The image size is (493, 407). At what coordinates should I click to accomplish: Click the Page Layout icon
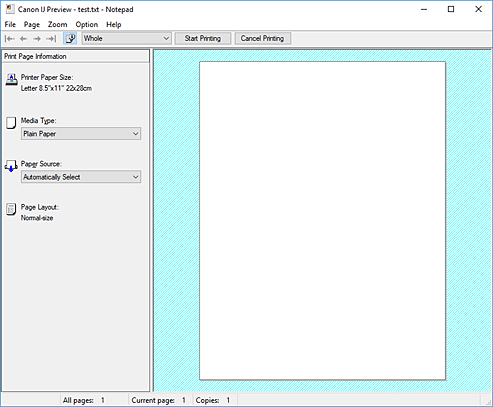coord(11,209)
